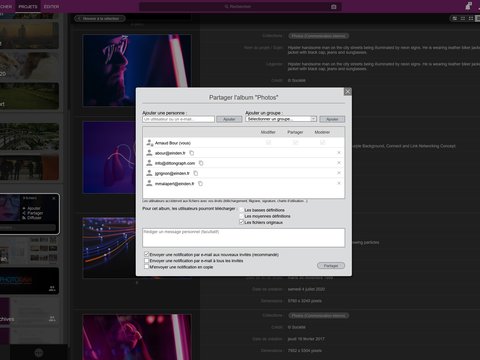
Task: Open the pink neon photo at the bottom
Action: click(137, 337)
